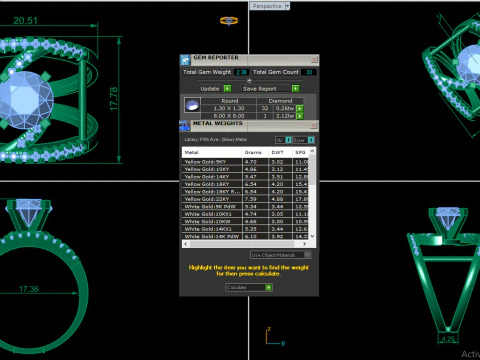Viewport: 480px width, 360px height.
Task: Click the DWT column header
Action: pyautogui.click(x=280, y=152)
